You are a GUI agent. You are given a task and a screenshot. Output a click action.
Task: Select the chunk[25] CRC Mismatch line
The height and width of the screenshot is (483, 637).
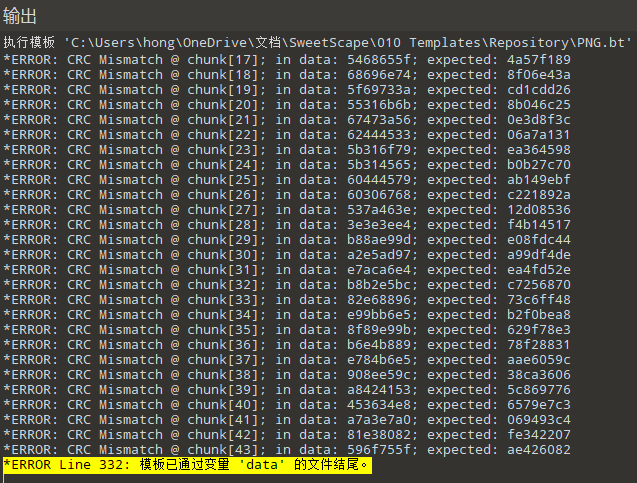point(287,180)
